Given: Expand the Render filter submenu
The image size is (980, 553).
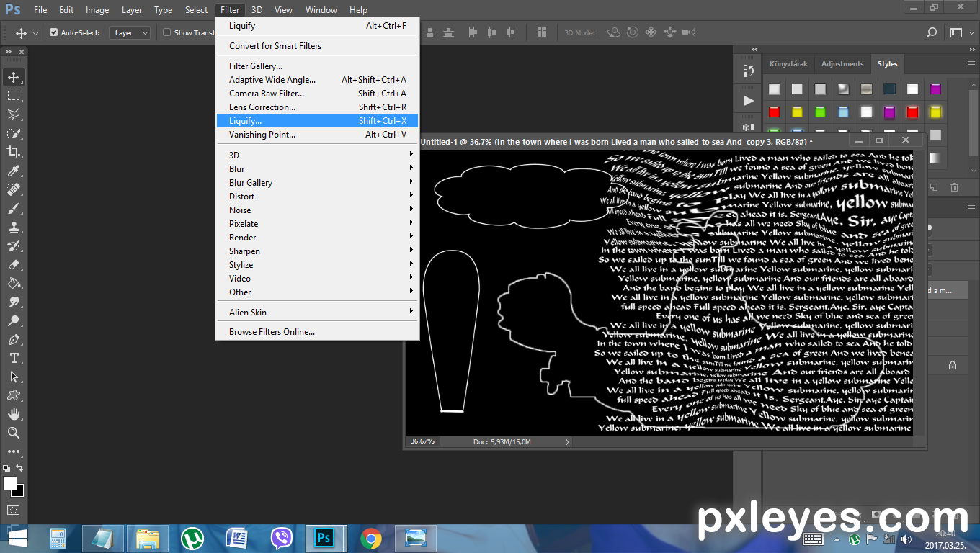Looking at the screenshot, I should (317, 237).
